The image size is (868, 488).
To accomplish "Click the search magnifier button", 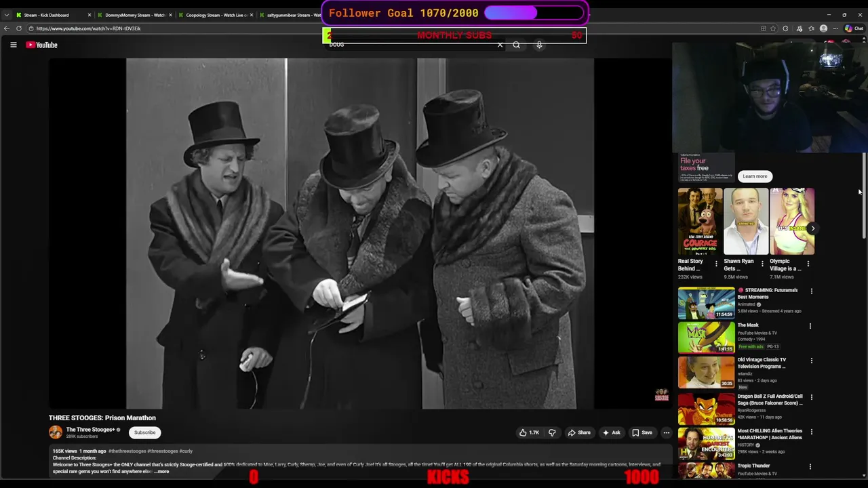I will [x=517, y=45].
